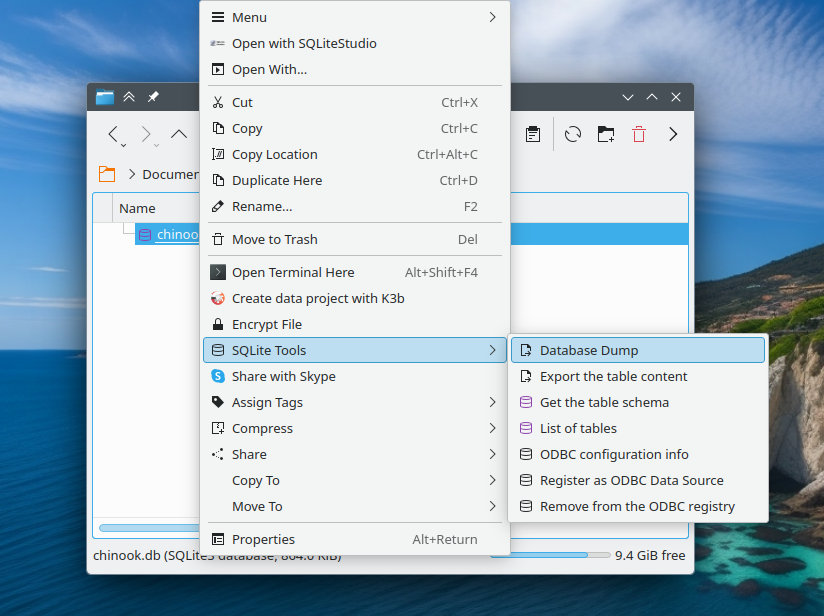Screen dimensions: 824x616
Task: Expand the Compress submenu
Action: (355, 428)
